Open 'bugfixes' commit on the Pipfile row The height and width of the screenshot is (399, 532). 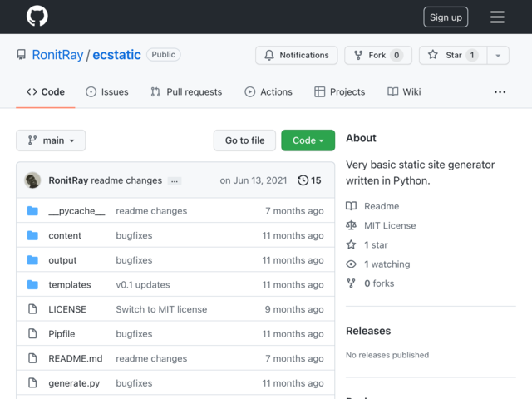(x=134, y=334)
